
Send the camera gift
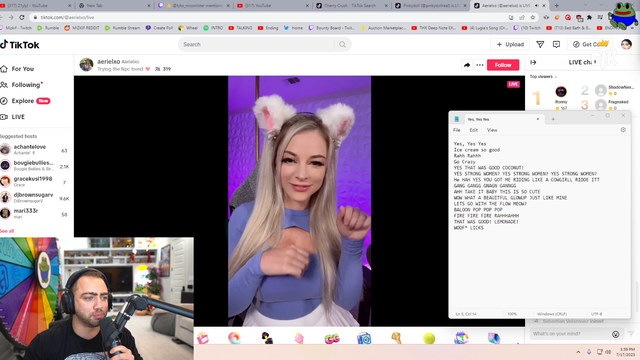point(364,338)
